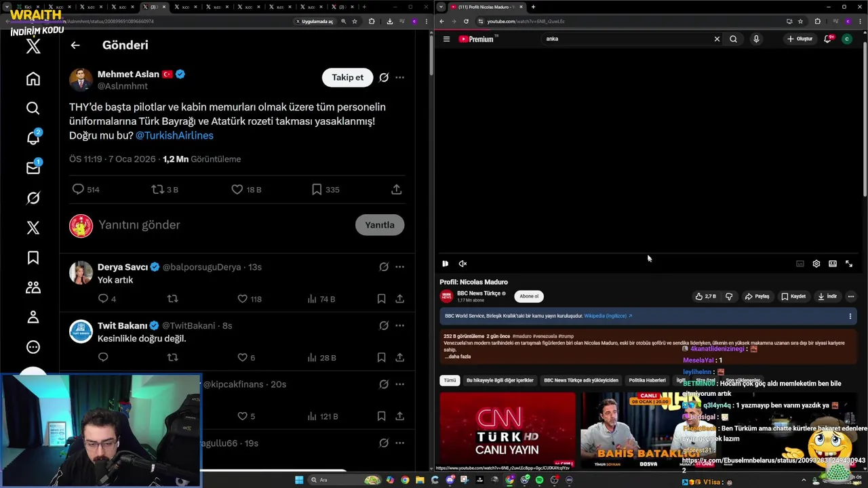Viewport: 868px width, 488px height.
Task: Open the YouTube Oluştur create menu
Action: 800,39
